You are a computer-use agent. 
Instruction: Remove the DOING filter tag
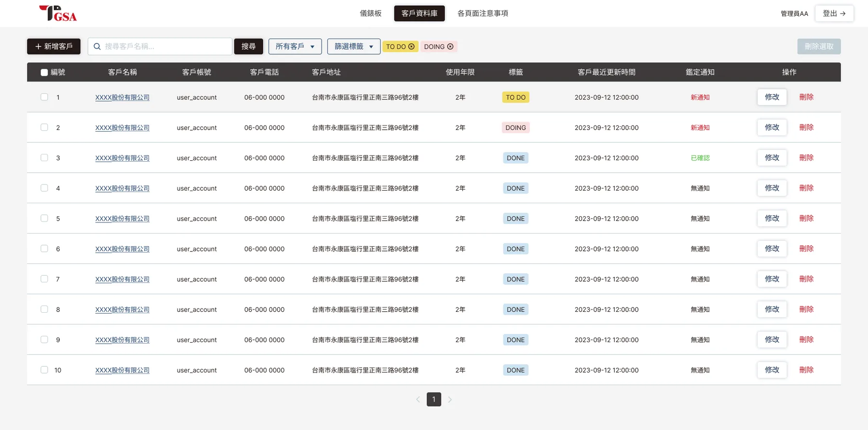pos(450,46)
